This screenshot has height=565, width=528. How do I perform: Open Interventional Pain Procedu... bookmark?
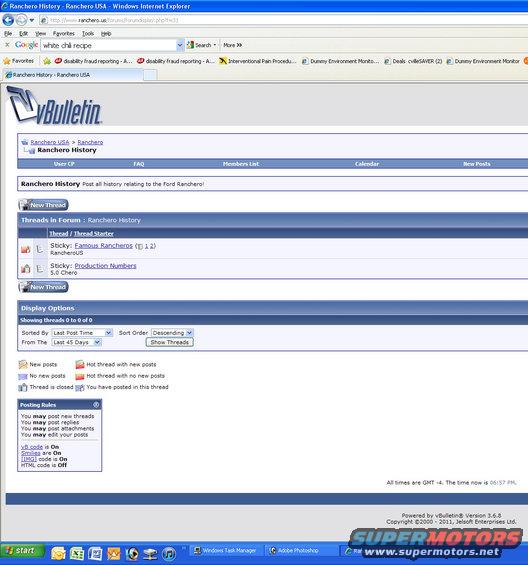tap(258, 61)
